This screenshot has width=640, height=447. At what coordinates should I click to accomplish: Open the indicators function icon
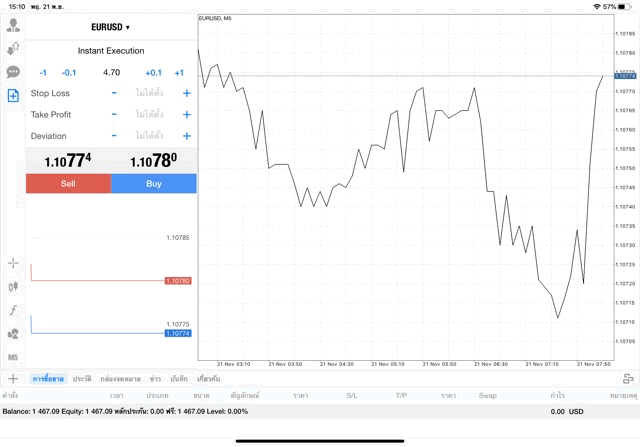pos(13,310)
